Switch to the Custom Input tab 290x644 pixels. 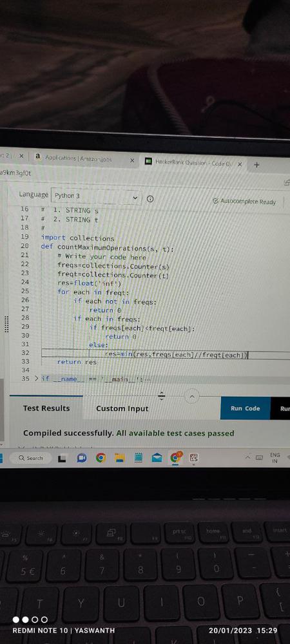coord(122,409)
